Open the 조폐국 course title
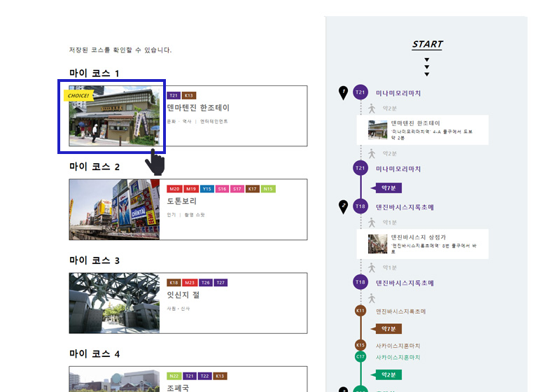560x392 pixels. pos(178,388)
